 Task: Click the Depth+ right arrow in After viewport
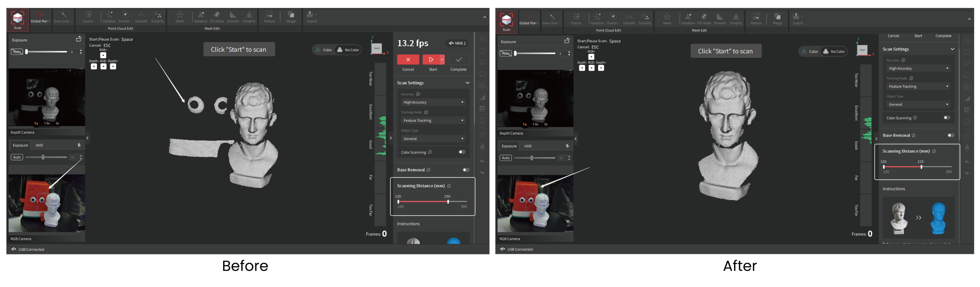(601, 68)
